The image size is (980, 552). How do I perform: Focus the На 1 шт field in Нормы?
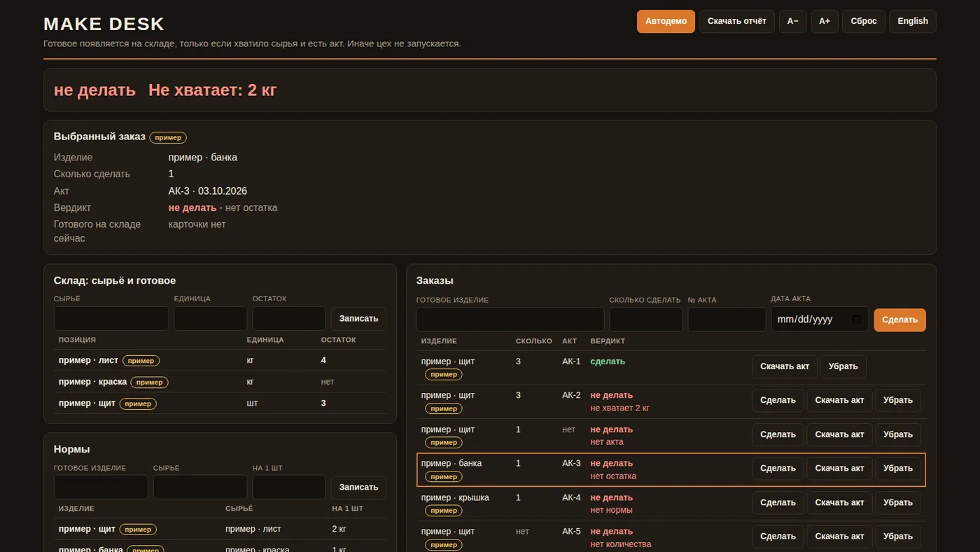point(289,487)
